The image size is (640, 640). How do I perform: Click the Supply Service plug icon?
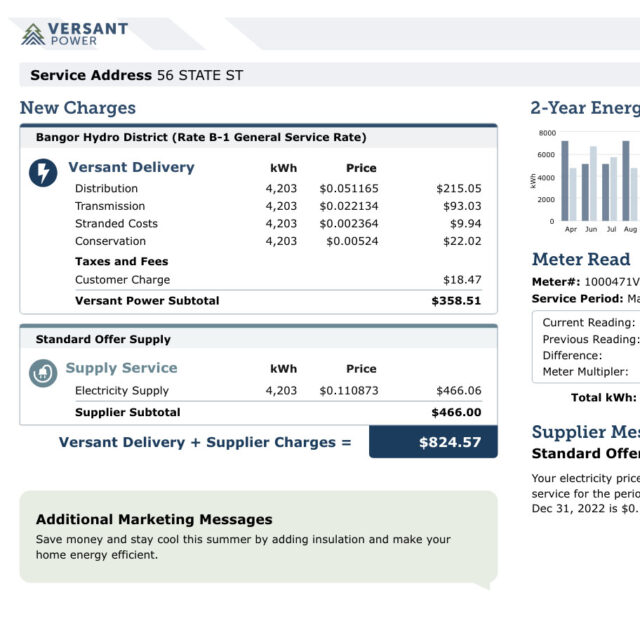click(x=43, y=374)
